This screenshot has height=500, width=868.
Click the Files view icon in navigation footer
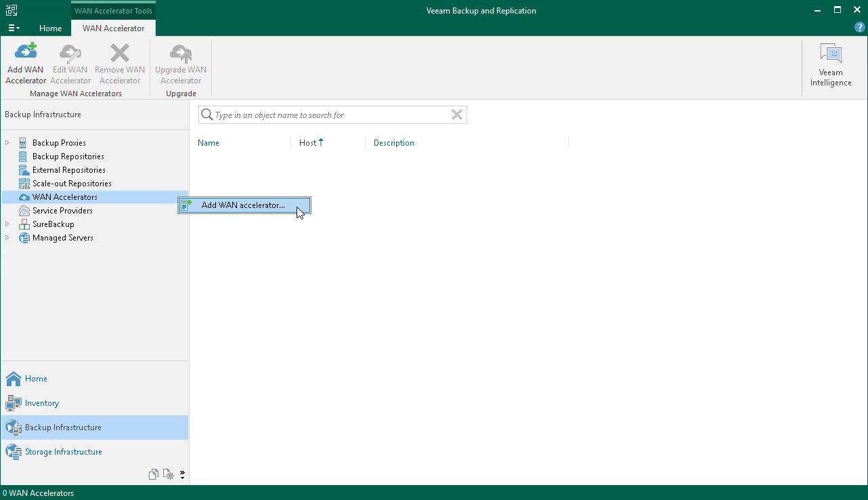(x=154, y=474)
